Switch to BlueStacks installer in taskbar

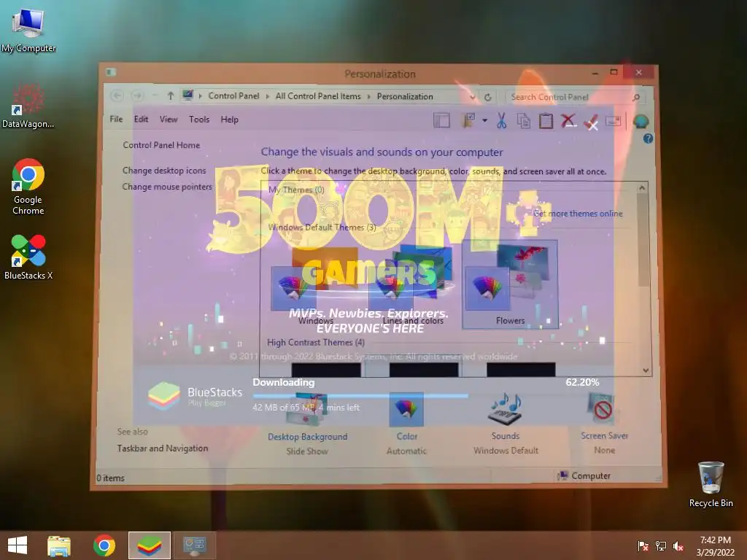click(x=149, y=545)
